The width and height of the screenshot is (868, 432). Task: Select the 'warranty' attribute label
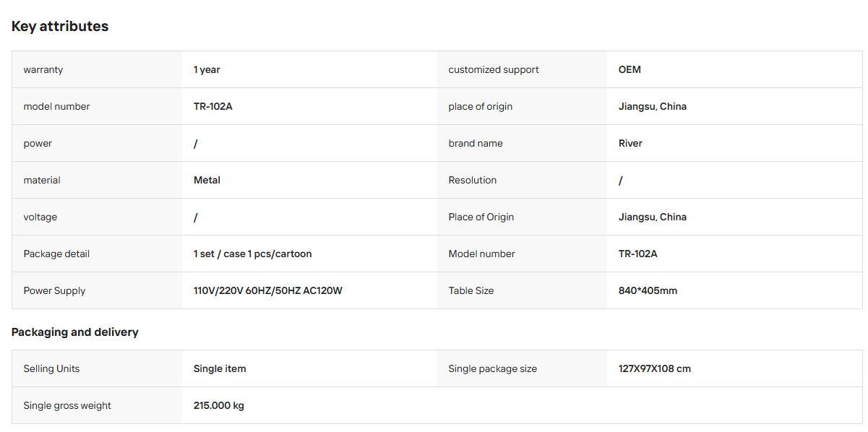tap(43, 70)
